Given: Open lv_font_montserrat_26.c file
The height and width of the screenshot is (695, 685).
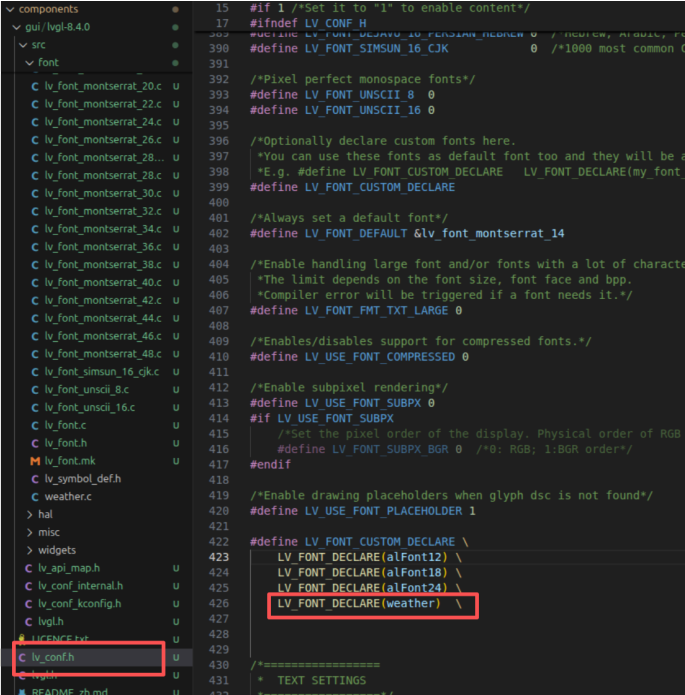Looking at the screenshot, I should (103, 140).
